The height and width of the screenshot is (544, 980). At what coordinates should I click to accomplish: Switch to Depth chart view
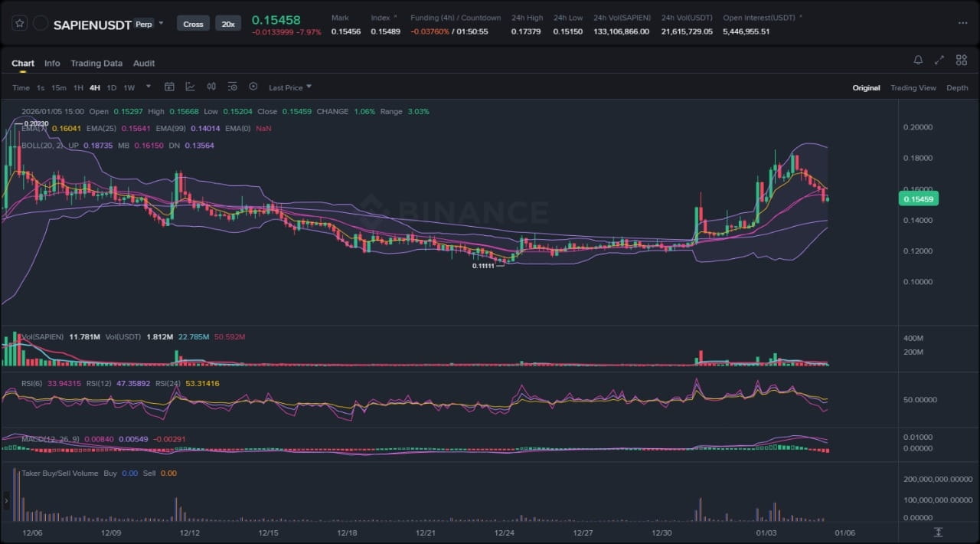(x=957, y=88)
